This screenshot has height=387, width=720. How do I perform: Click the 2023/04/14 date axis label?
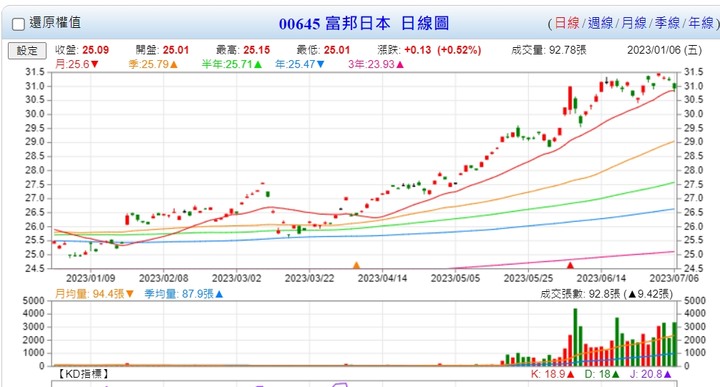point(382,278)
